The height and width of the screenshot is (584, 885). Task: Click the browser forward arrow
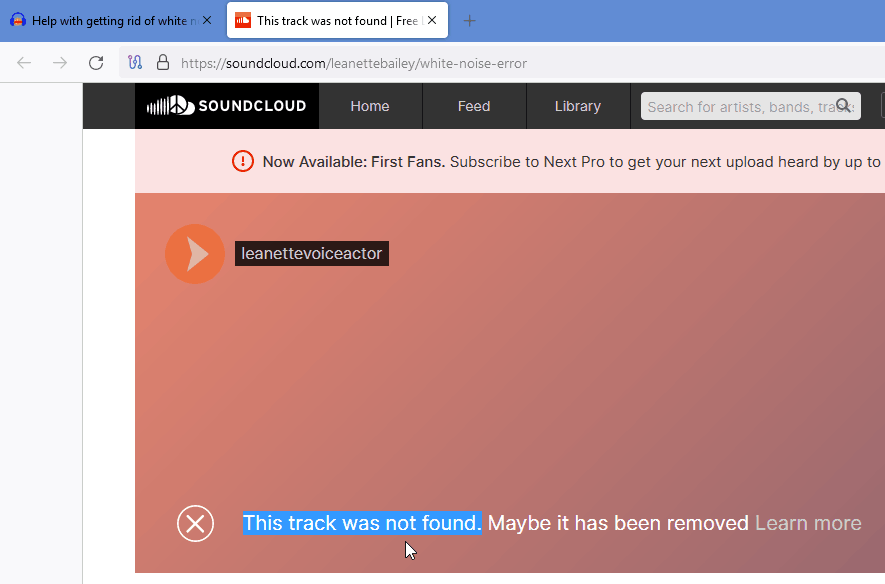pos(60,63)
